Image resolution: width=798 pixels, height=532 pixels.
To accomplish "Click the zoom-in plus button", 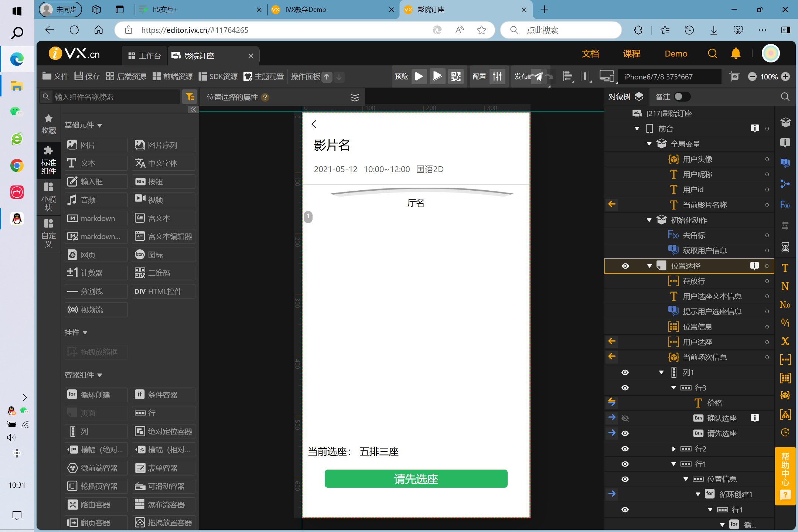I will pos(785,76).
